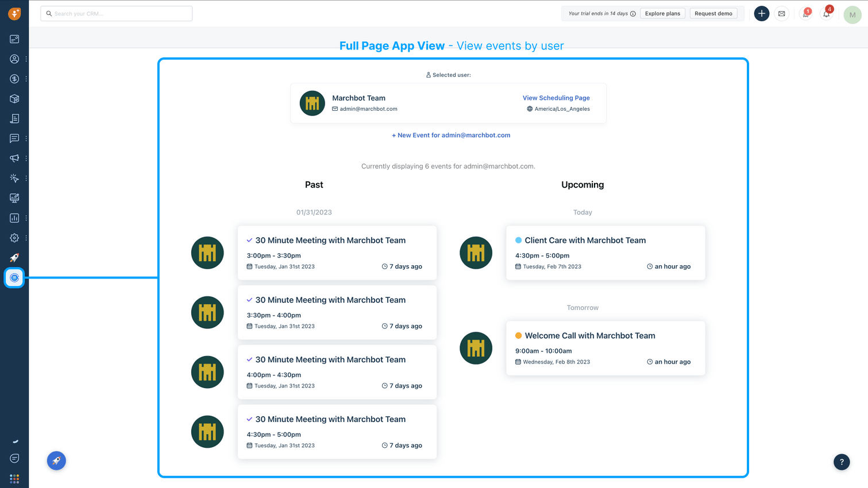Viewport: 868px width, 488px height.
Task: Open the Analytics bar-chart icon
Action: pyautogui.click(x=14, y=218)
